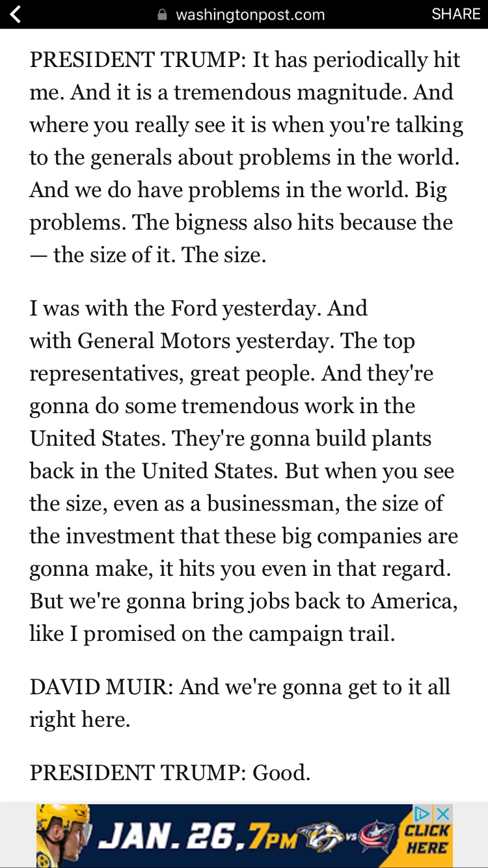Close the hockey ad with X
This screenshot has width=488, height=868.
(x=443, y=813)
